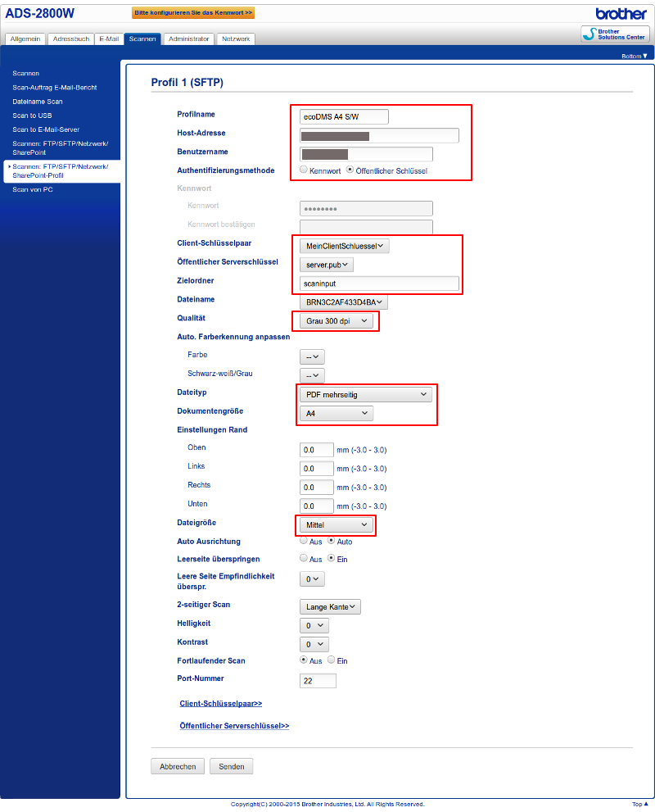655x812 pixels.
Task: Open the Dokumentengröße dropdown
Action: pos(337,413)
